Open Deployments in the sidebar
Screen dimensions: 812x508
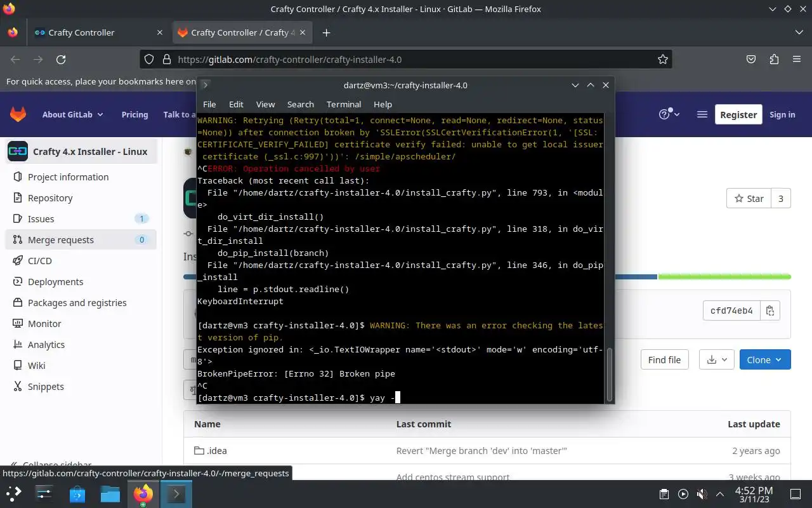click(81, 281)
